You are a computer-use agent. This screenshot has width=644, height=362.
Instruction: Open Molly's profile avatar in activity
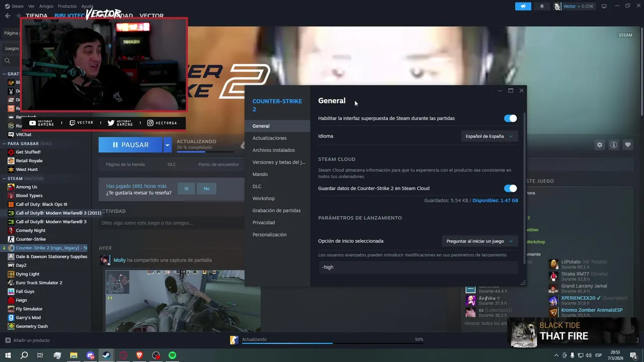105,260
